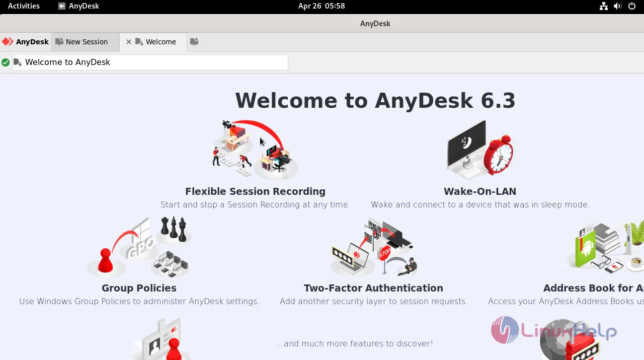Image resolution: width=644 pixels, height=360 pixels.
Task: Click text 'Use Windows Group Policies to administer AnyDesk settings.'
Action: [x=139, y=301]
